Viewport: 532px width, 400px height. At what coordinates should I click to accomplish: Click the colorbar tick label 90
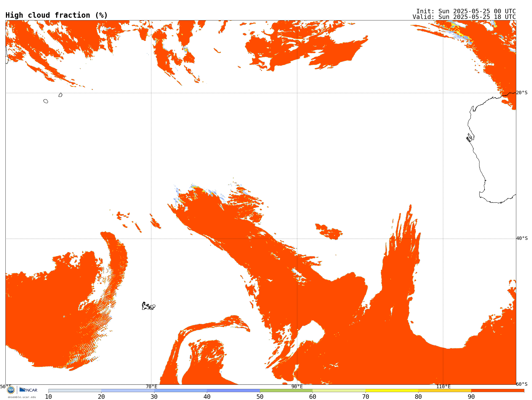click(471, 397)
